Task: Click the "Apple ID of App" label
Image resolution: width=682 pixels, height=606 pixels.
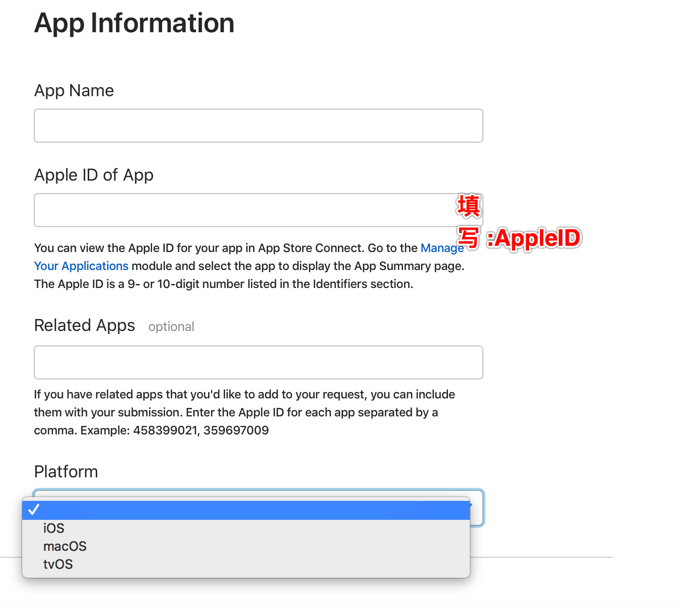Action: pyautogui.click(x=94, y=175)
